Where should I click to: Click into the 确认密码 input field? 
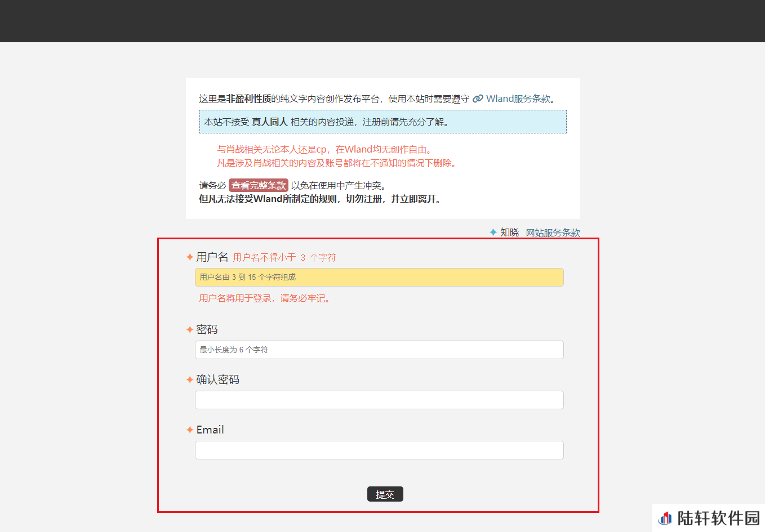(379, 400)
